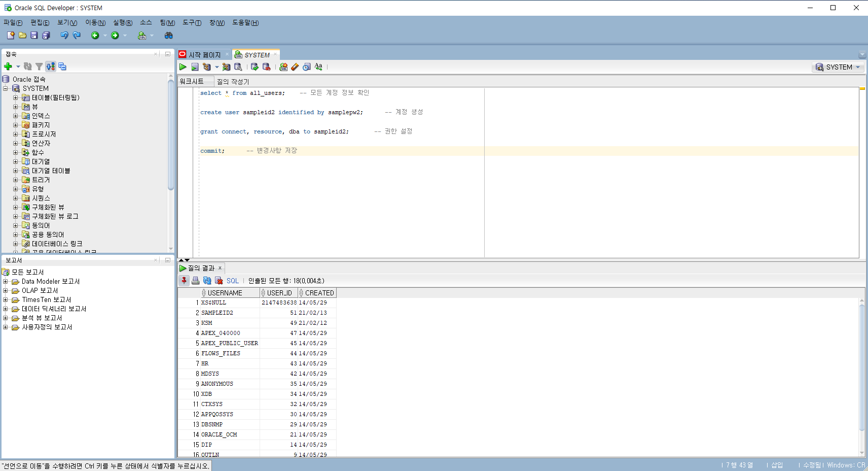
Task: Select the 분석 뷰 보고서 item
Action: click(x=42, y=318)
